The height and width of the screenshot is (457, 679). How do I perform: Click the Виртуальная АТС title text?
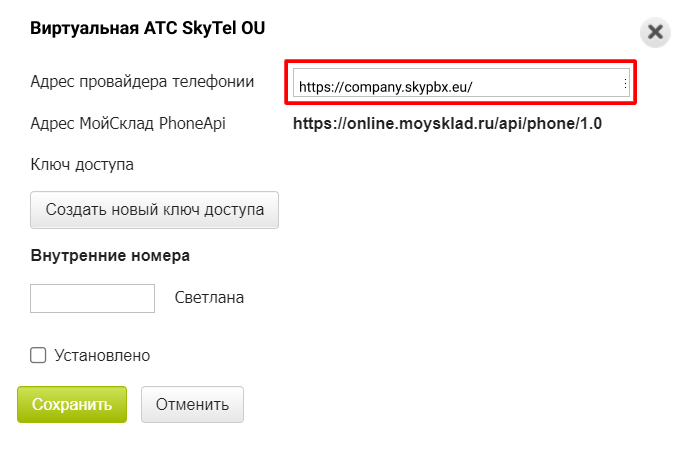(x=104, y=28)
